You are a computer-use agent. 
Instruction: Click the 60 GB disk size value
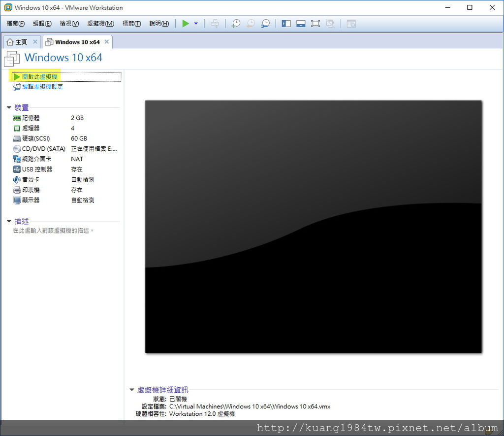coord(79,139)
